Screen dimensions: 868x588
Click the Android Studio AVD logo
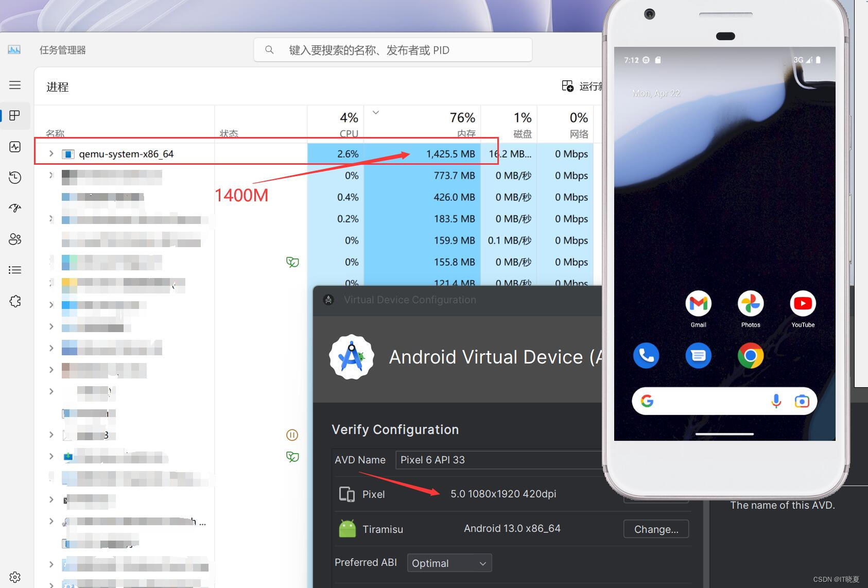tap(352, 357)
